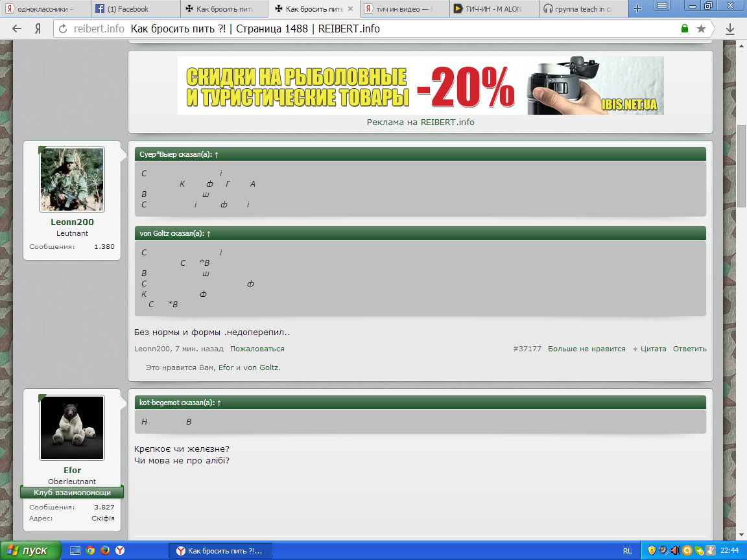Open the '7 мин. назад' timestamp link
747x560 pixels.
point(199,349)
